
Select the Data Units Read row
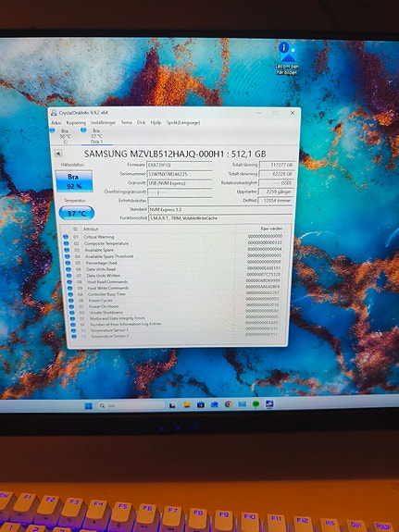[x=173, y=269]
